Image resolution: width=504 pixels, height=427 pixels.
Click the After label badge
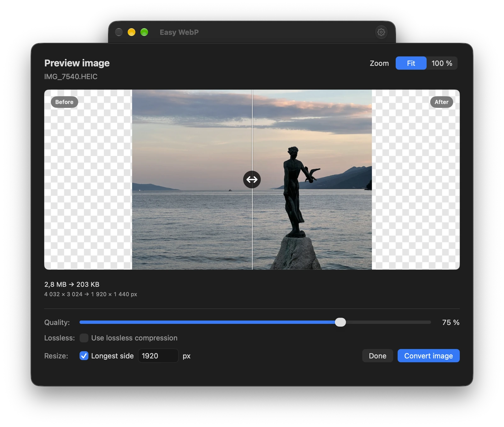[x=441, y=102]
